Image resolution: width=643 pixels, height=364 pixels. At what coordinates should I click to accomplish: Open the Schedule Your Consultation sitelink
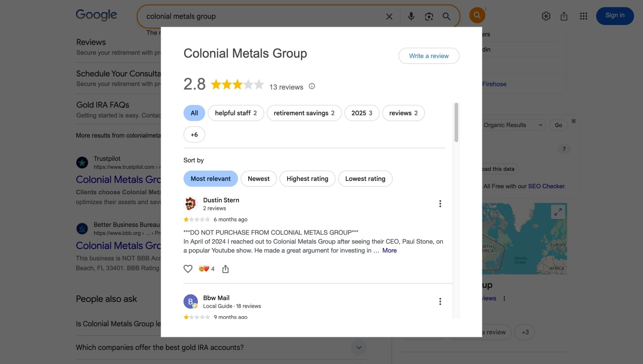(119, 74)
